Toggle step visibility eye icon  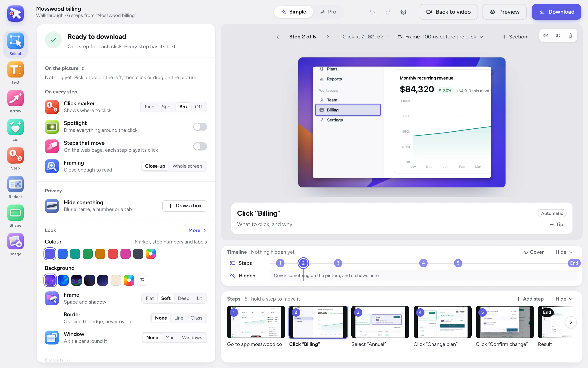click(x=546, y=36)
